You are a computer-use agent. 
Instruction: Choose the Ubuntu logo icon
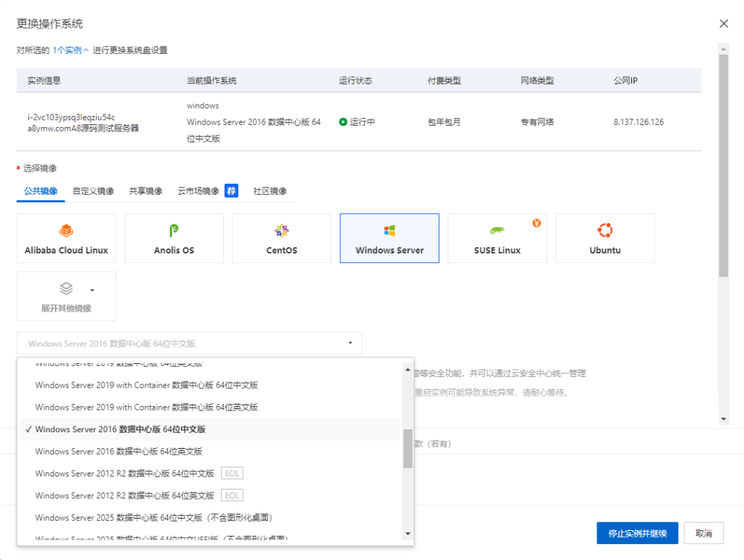click(604, 230)
